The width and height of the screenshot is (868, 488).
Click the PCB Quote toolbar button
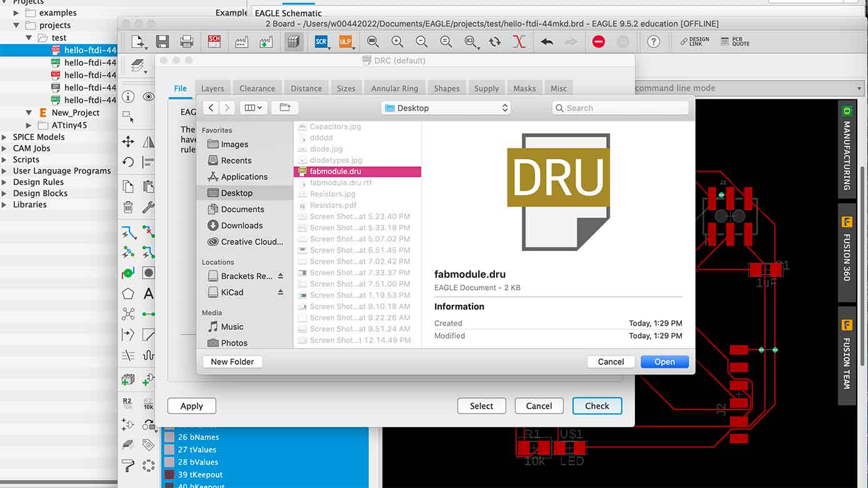(735, 42)
